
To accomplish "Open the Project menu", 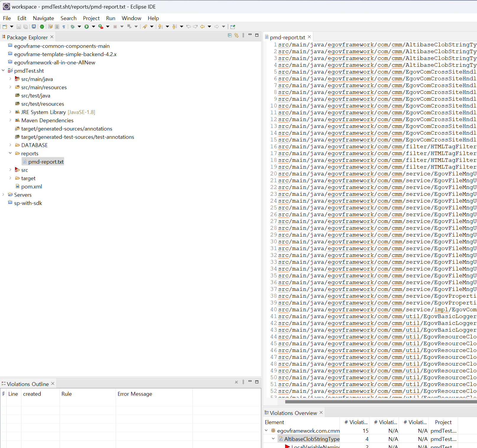I will (x=91, y=18).
